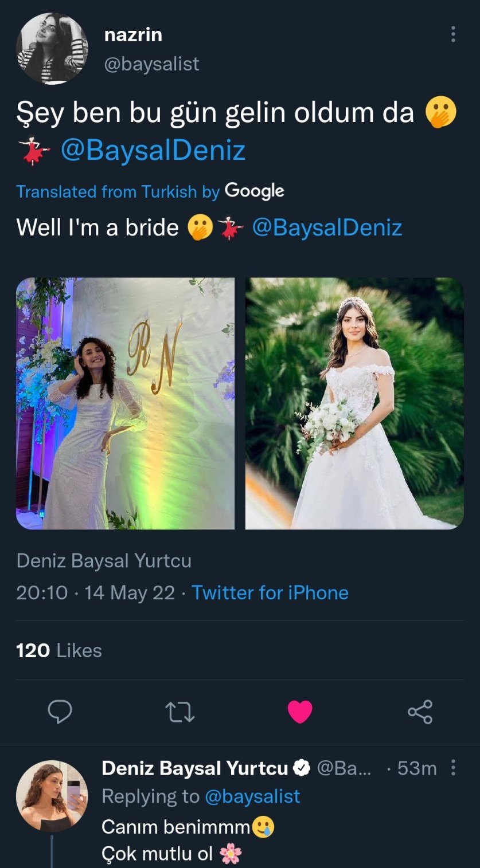Open nazrin's profile picture

[x=52, y=49]
